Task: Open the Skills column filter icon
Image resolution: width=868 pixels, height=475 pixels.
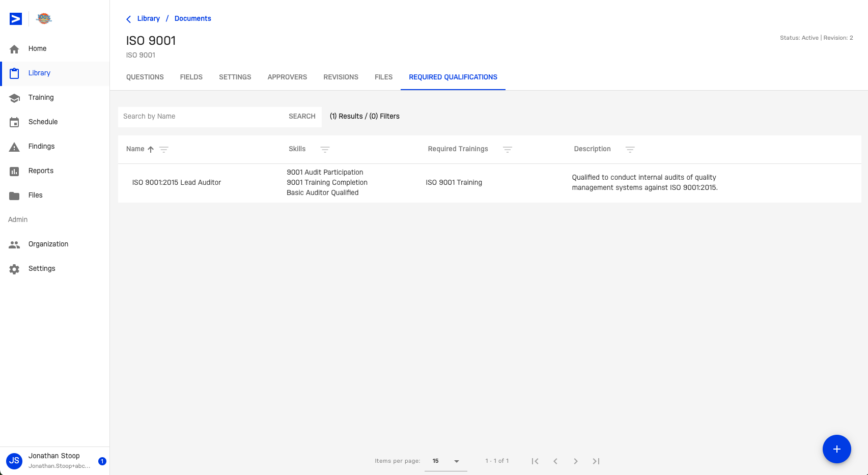Action: [325, 149]
